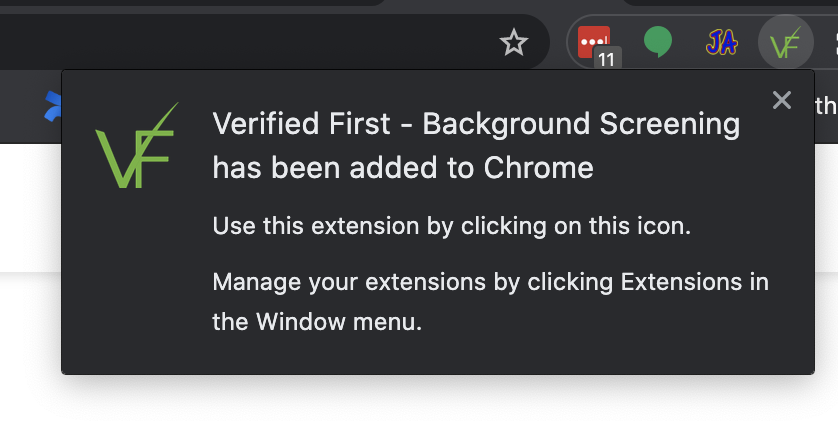This screenshot has height=438, width=838.
Task: Click the green Hangouts chat bubble extension
Action: click(x=658, y=41)
